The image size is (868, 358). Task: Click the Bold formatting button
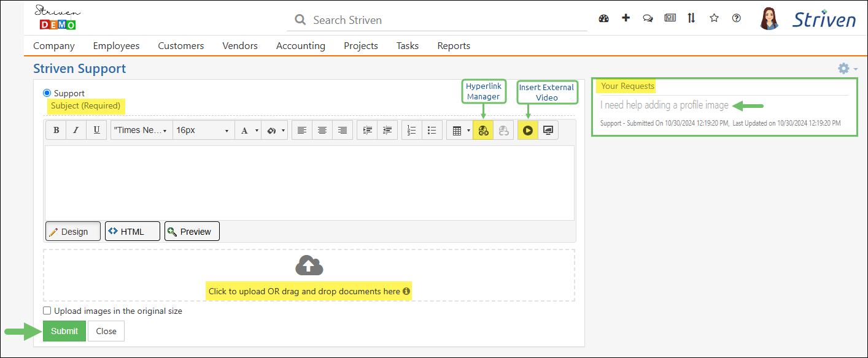[x=56, y=131]
